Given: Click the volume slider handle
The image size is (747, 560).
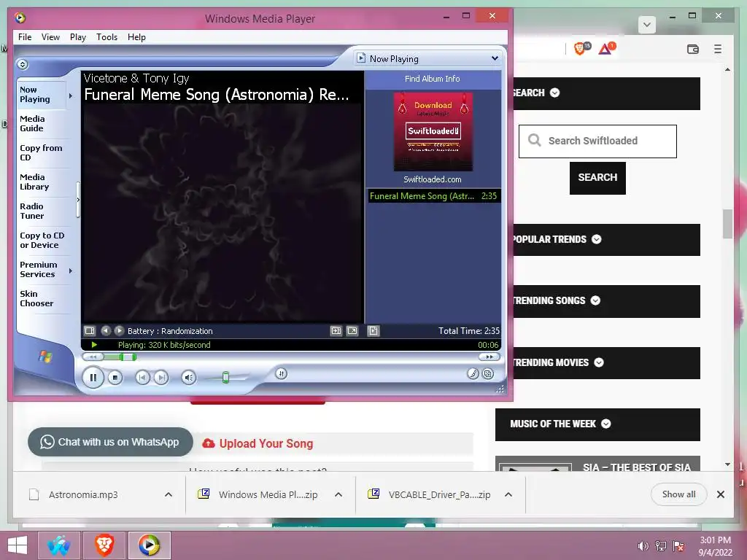Looking at the screenshot, I should [x=226, y=378].
